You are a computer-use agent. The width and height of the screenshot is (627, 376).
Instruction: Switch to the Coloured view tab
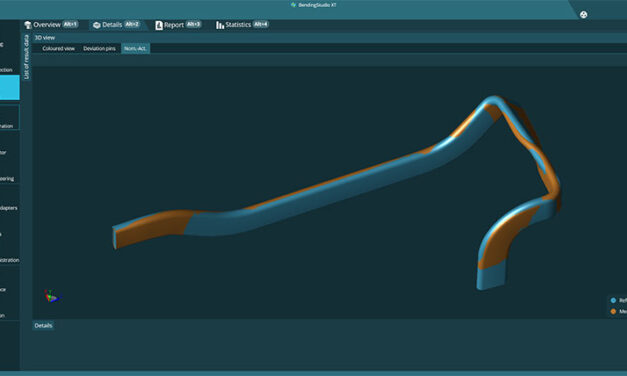pos(58,48)
